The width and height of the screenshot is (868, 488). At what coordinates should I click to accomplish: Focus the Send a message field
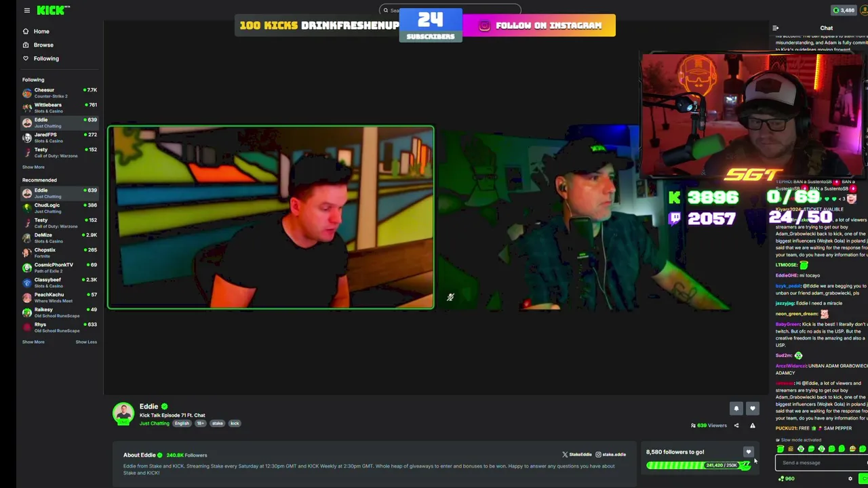click(821, 463)
